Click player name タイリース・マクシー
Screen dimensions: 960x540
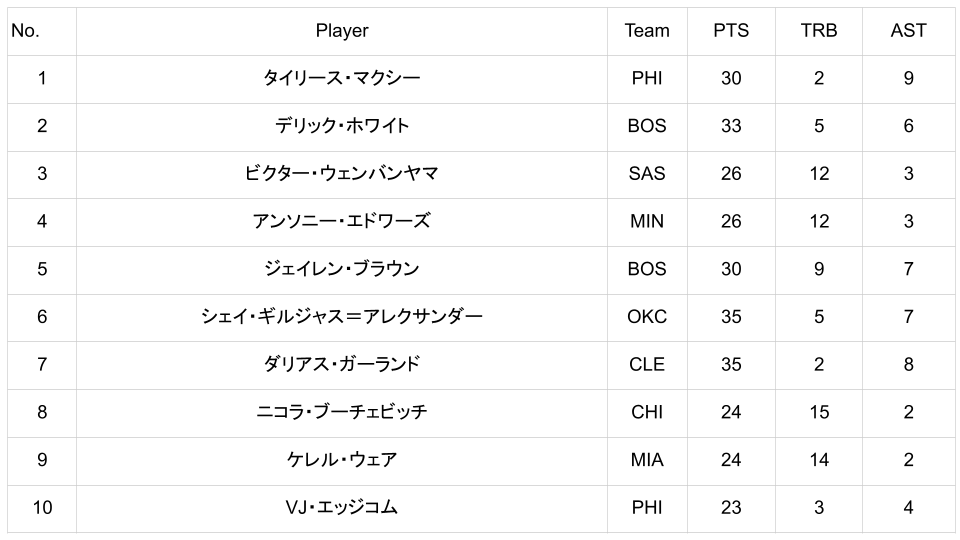342,78
